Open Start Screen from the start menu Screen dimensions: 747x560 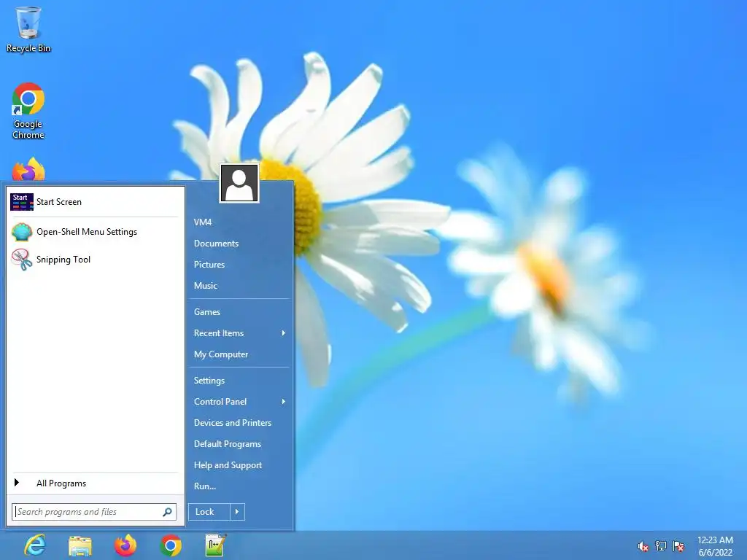coord(95,202)
